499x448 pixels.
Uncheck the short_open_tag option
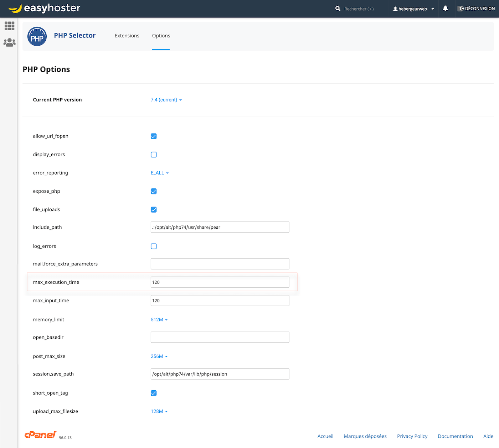154,393
